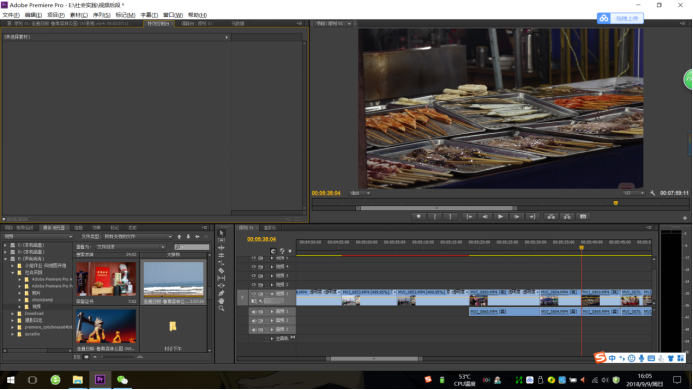Play the program monitor sequence
The image size is (693, 390).
(x=500, y=217)
